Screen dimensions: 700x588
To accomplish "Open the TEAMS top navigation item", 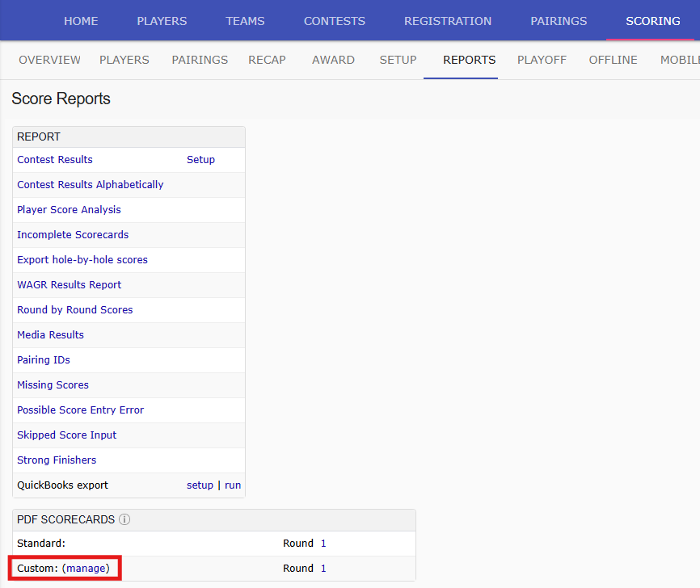I will click(245, 21).
